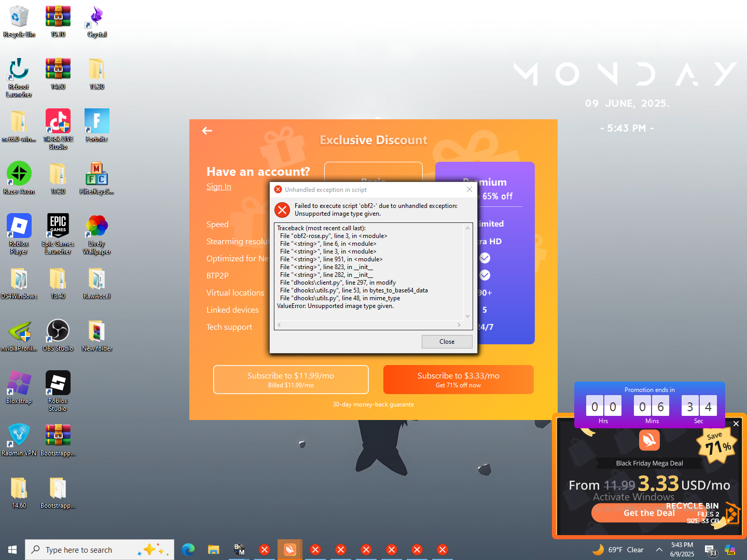Click Subscribe to $3.33/mo button
This screenshot has width=747, height=560.
[459, 380]
